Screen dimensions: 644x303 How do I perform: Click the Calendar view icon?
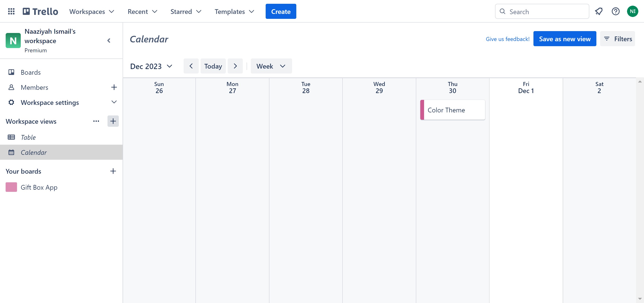click(x=11, y=152)
